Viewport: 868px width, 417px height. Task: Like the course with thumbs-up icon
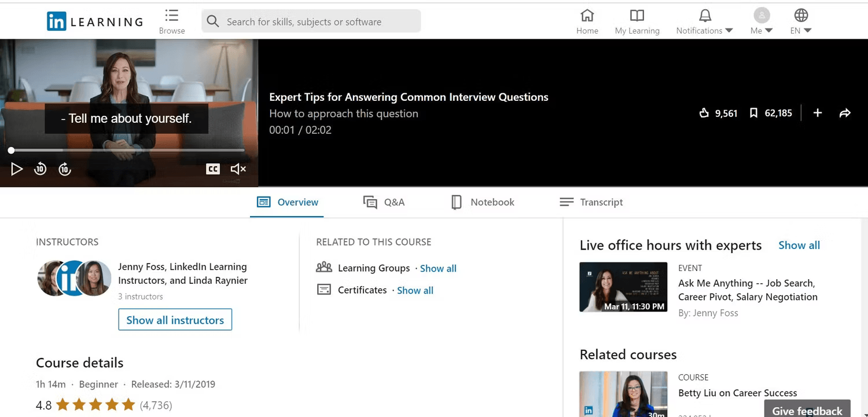(704, 113)
